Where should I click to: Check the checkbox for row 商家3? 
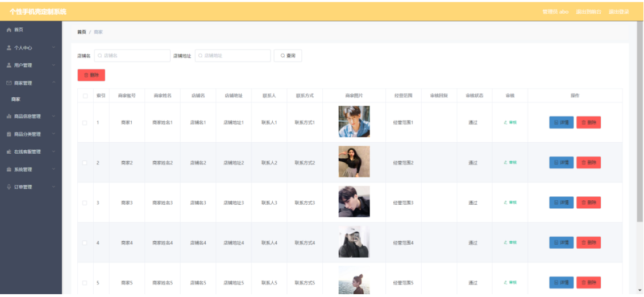[x=85, y=203]
